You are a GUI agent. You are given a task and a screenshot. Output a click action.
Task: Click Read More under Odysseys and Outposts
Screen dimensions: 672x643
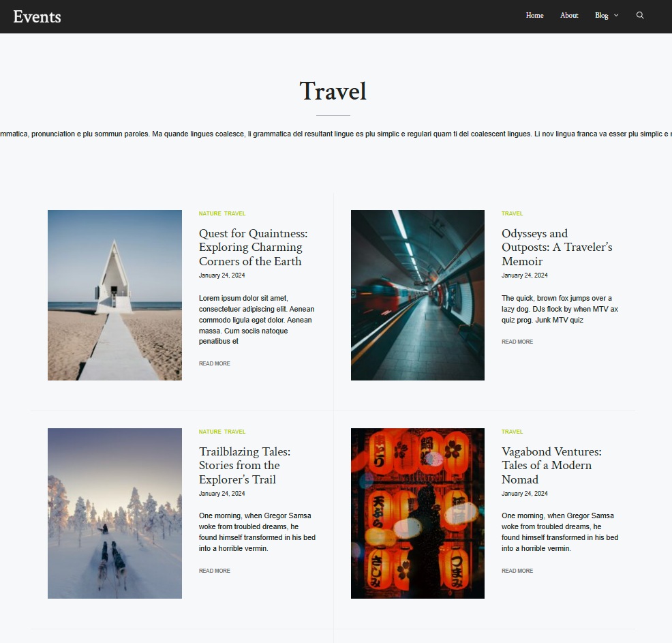[517, 342]
